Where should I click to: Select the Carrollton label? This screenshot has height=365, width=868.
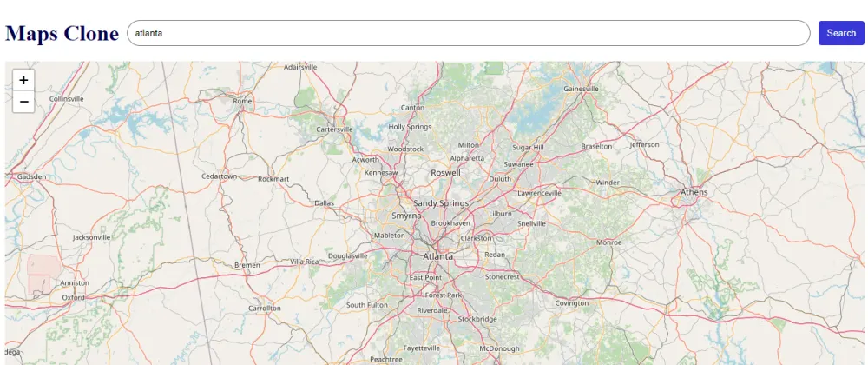click(x=265, y=308)
